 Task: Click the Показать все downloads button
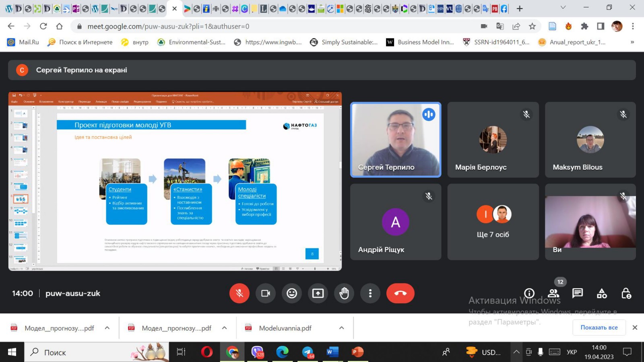pyautogui.click(x=599, y=327)
